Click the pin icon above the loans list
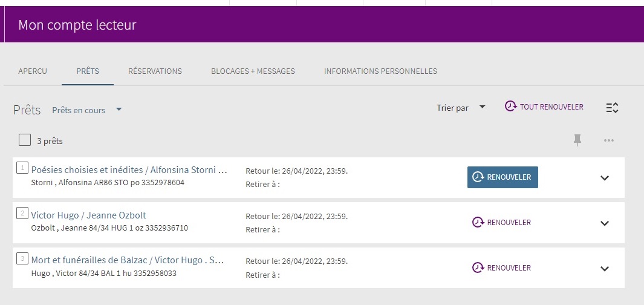Image resolution: width=644 pixels, height=305 pixels. click(577, 140)
